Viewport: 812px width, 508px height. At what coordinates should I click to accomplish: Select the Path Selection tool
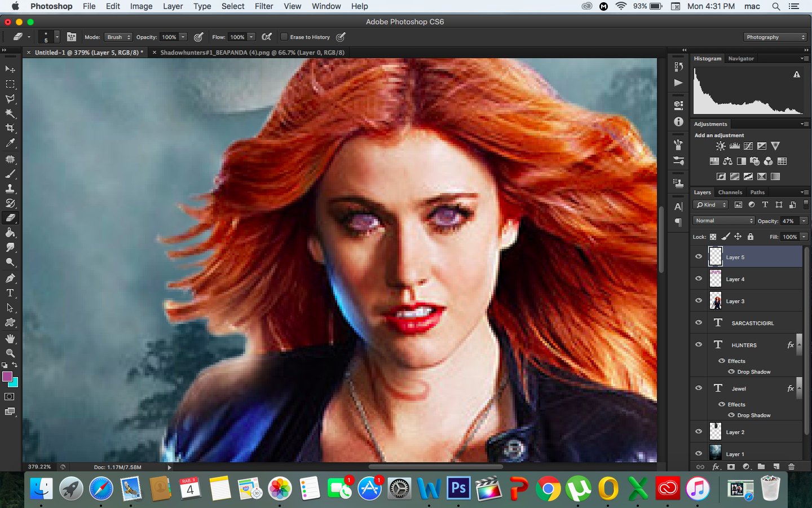coord(10,308)
